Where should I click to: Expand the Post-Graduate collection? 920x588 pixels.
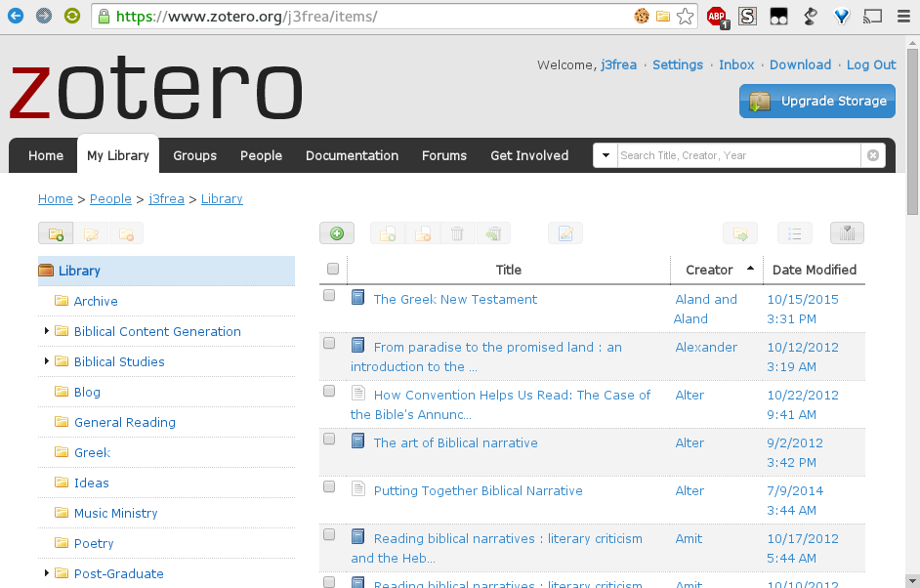(46, 572)
